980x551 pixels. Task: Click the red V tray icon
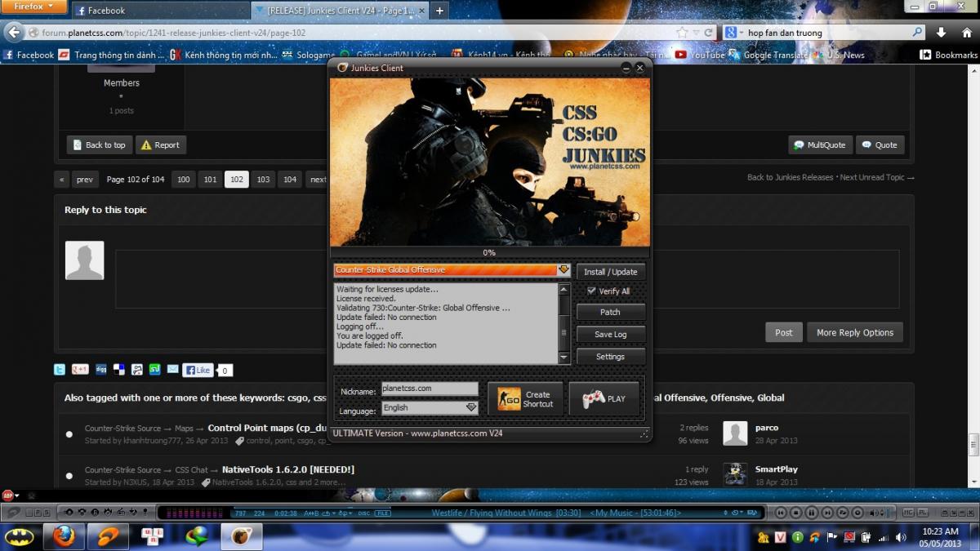coord(781,537)
